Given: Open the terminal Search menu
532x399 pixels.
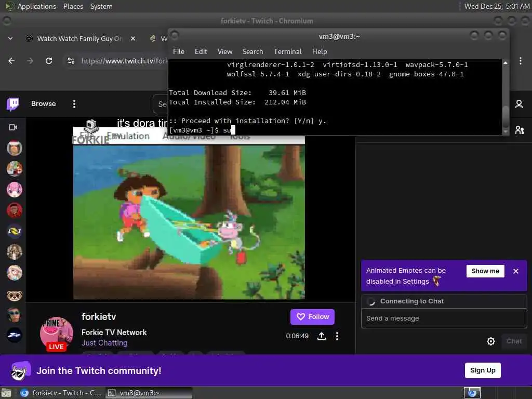Looking at the screenshot, I should click(x=252, y=51).
